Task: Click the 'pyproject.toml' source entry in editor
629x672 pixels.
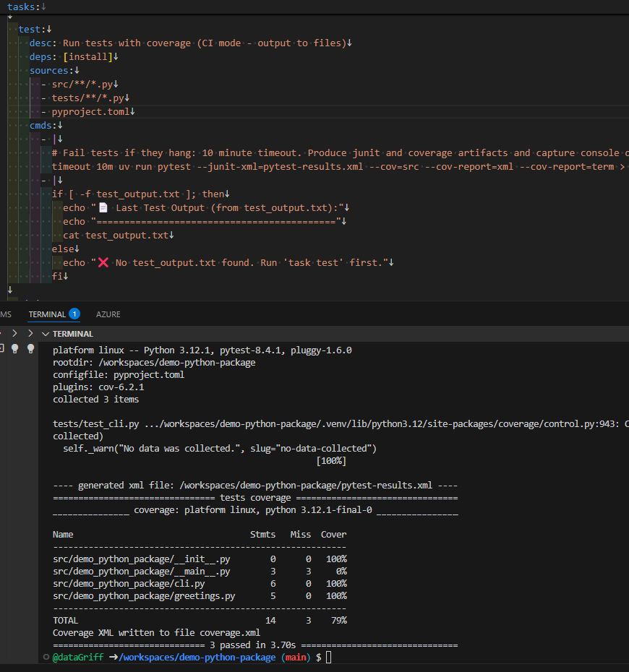Action: (x=90, y=111)
